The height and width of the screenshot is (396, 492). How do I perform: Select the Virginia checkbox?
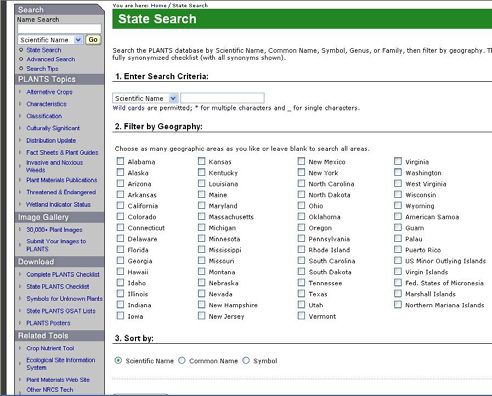[398, 161]
